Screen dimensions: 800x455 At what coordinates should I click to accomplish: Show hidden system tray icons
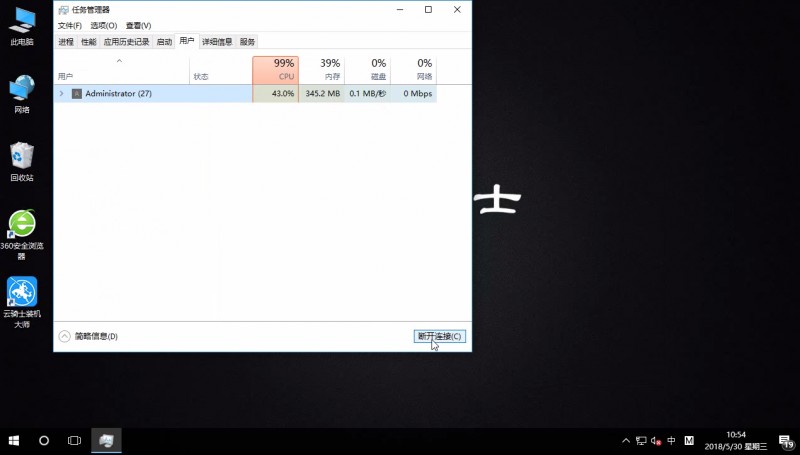coord(626,441)
